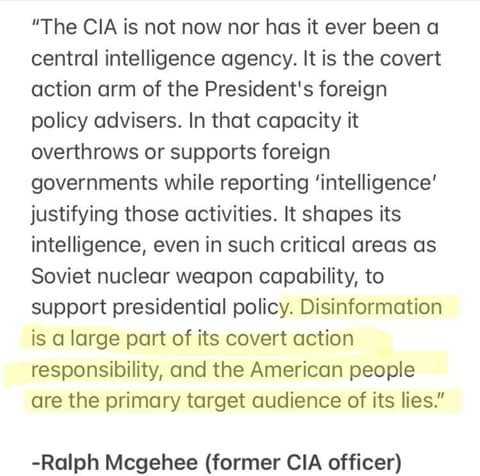
Task: Click the text '(former CIA officer)'
Action: [x=303, y=462]
